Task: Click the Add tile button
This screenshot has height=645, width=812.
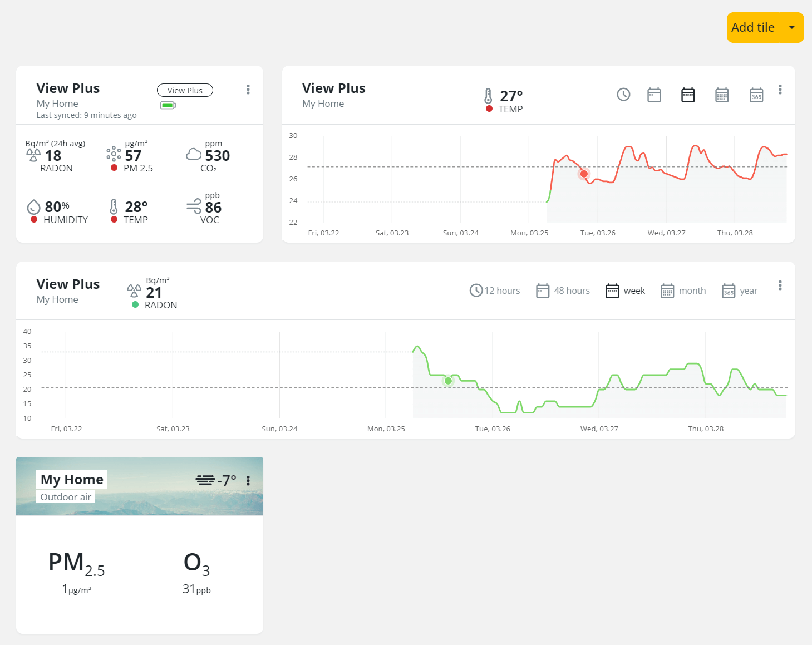Action: pyautogui.click(x=752, y=27)
